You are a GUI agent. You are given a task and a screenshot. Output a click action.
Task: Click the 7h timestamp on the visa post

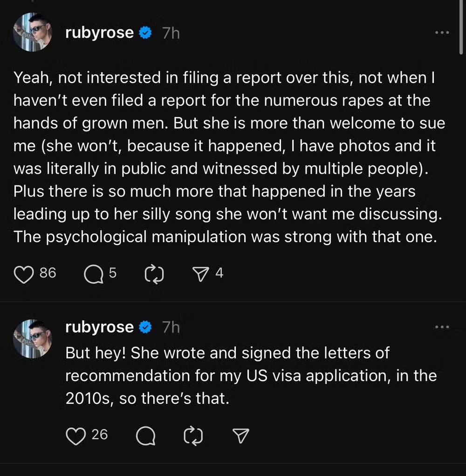[171, 327]
